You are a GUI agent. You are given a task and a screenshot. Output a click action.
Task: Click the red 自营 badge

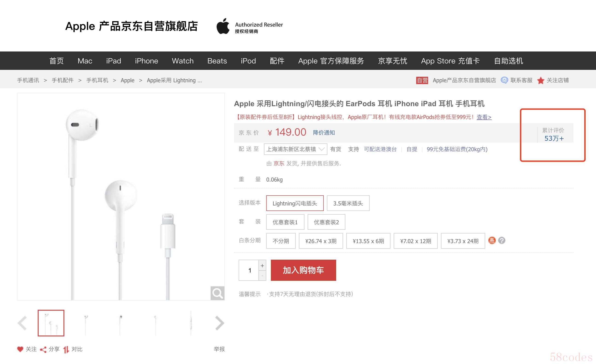point(422,80)
